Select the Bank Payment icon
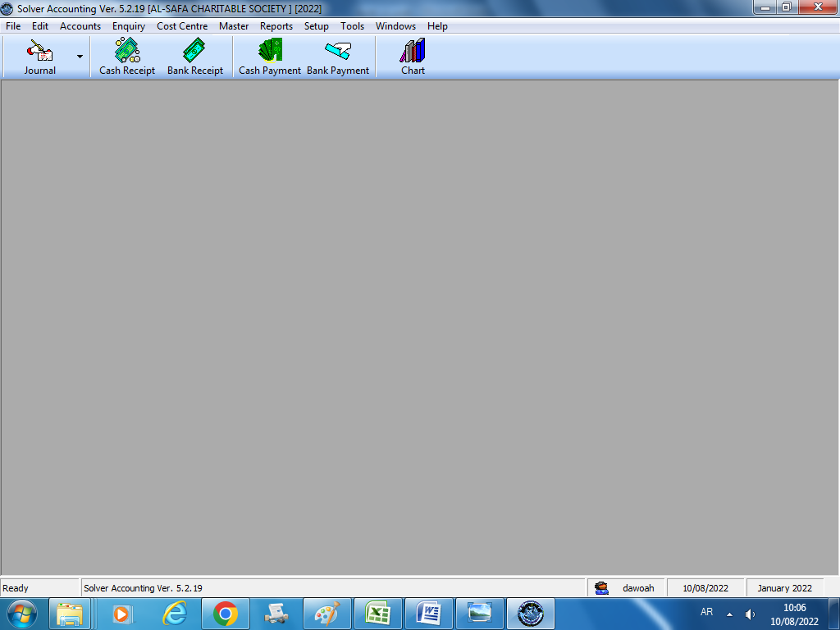 [338, 57]
